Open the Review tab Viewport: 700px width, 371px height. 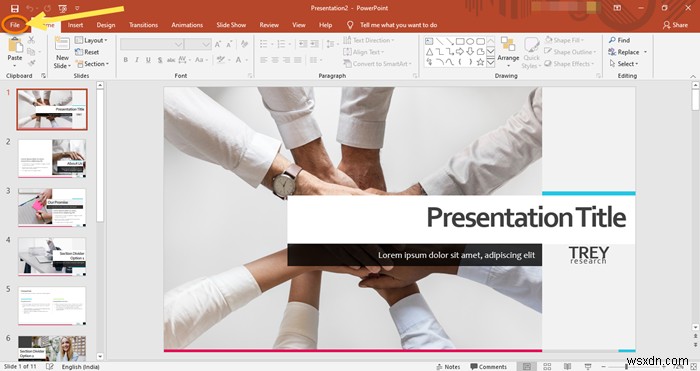coord(269,25)
